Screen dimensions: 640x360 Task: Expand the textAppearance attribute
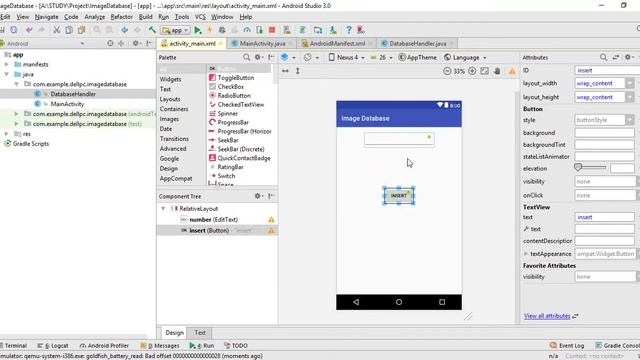coord(526,254)
